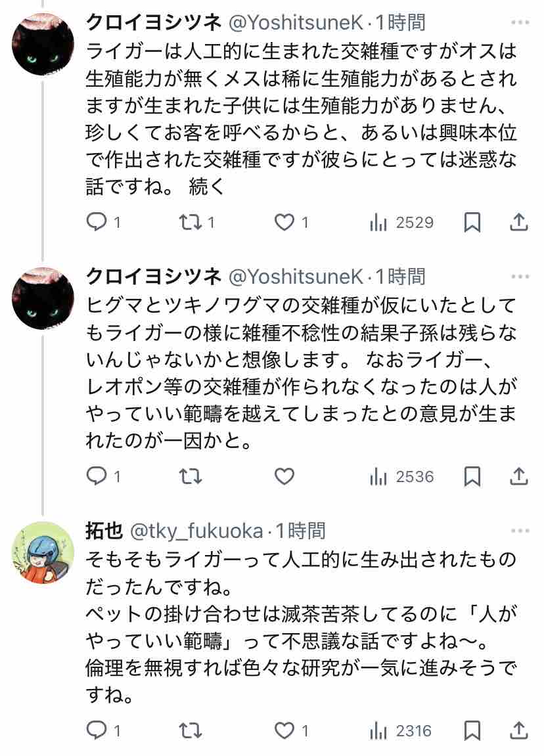Retweet the first ライガー tweet
544x756 pixels.
tap(196, 222)
